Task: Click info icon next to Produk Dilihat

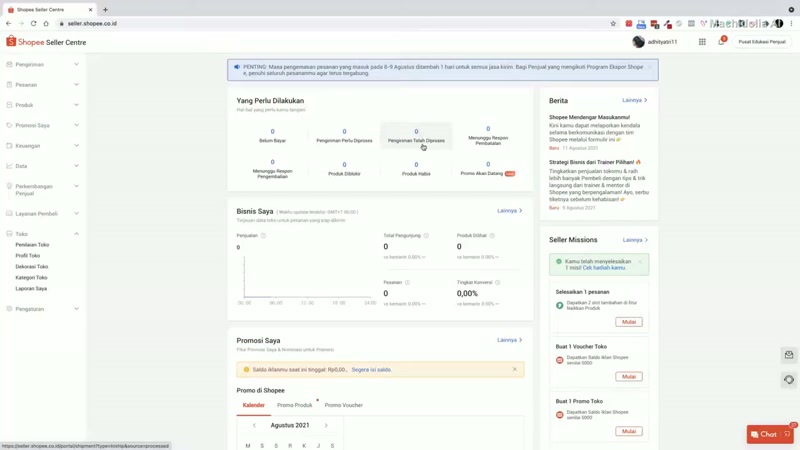Action: click(492, 236)
